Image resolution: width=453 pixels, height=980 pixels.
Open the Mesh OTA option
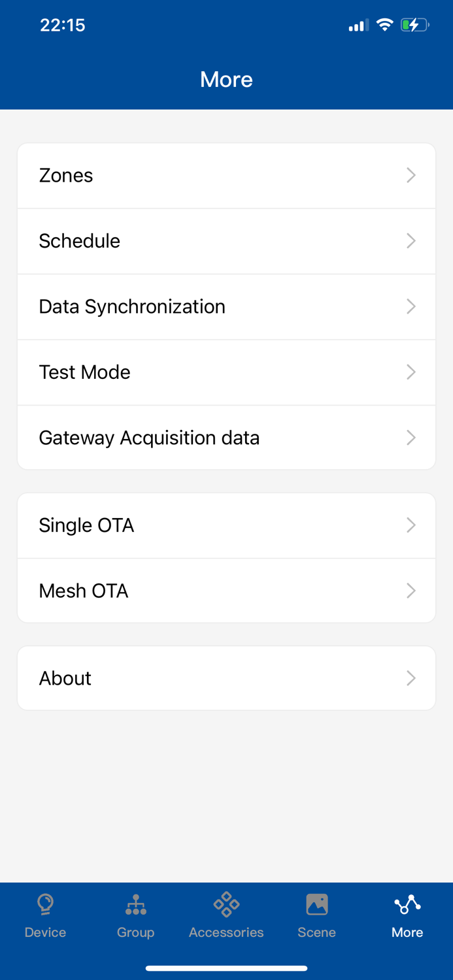pos(84,591)
